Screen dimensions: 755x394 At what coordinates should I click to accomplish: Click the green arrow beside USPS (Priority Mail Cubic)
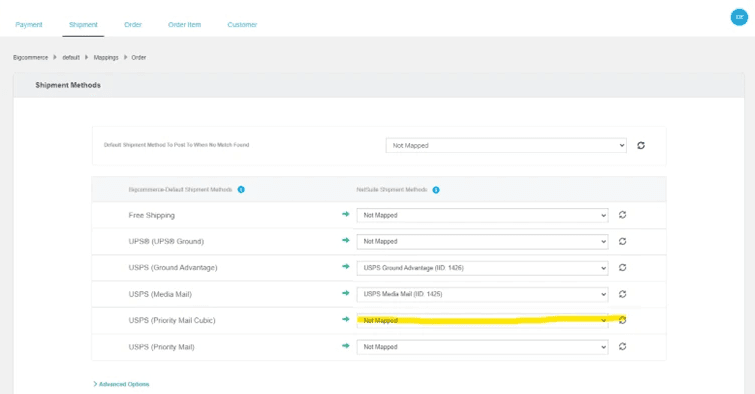click(x=346, y=319)
